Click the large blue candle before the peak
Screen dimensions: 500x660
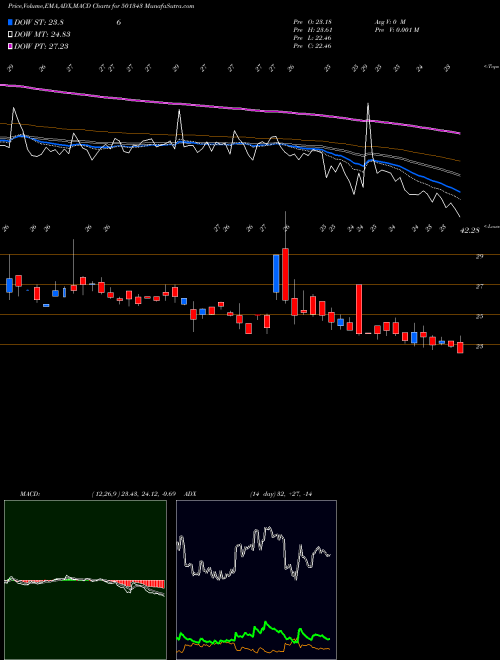pyautogui.click(x=276, y=274)
